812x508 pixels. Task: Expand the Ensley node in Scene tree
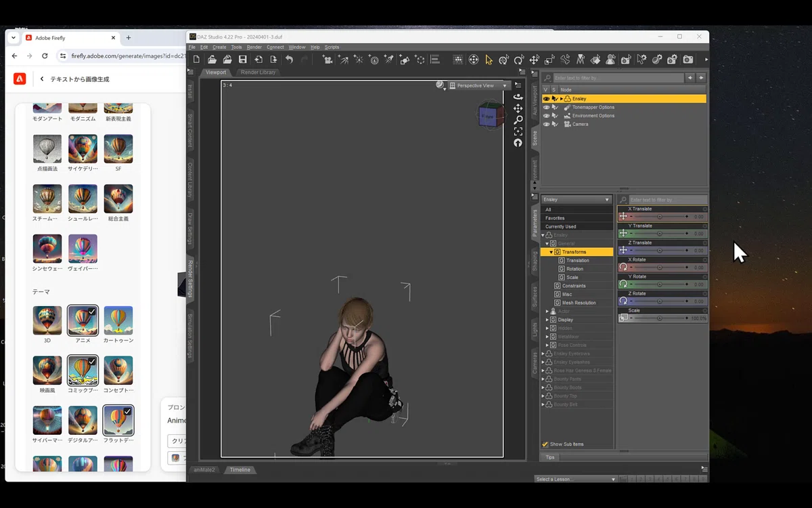(x=561, y=99)
